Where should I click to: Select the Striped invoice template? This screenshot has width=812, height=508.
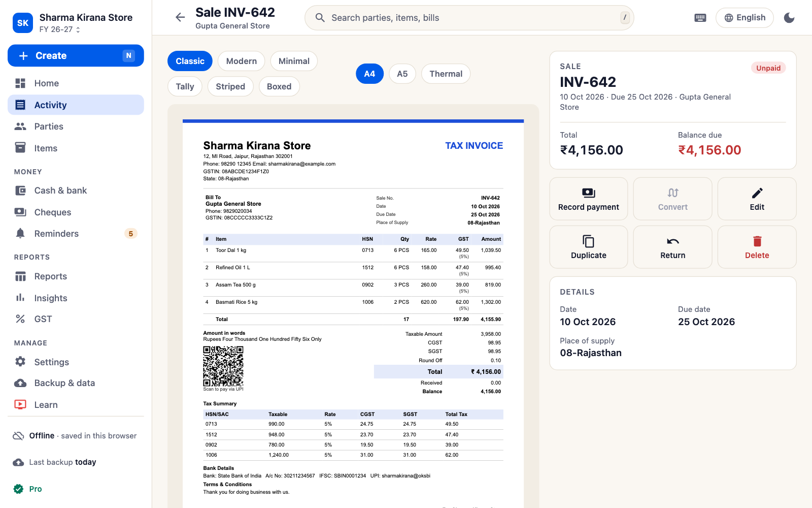(x=230, y=86)
